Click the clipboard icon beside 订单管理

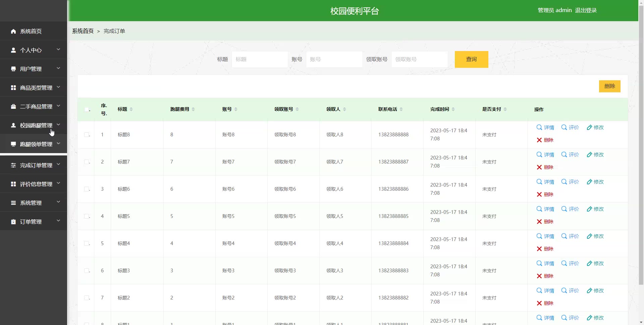[x=13, y=222]
